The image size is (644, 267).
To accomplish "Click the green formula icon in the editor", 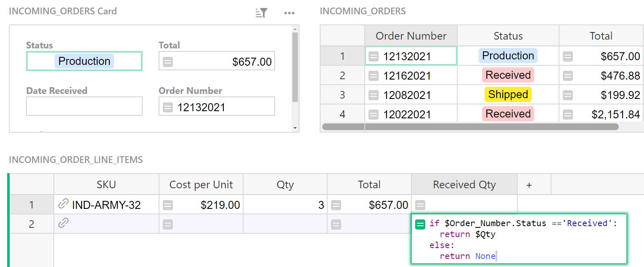I will point(420,224).
